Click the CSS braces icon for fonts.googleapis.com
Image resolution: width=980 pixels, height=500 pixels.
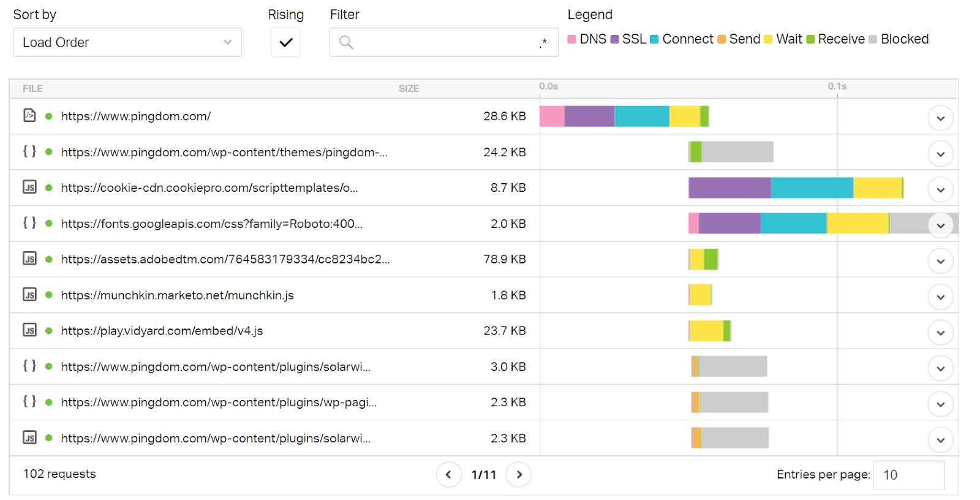point(29,222)
